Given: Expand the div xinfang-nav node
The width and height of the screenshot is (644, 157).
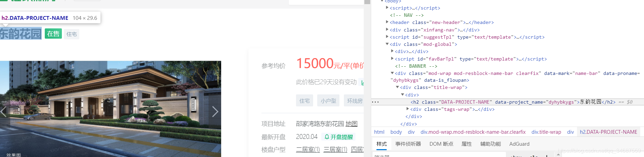Looking at the screenshot, I should 387,29.
